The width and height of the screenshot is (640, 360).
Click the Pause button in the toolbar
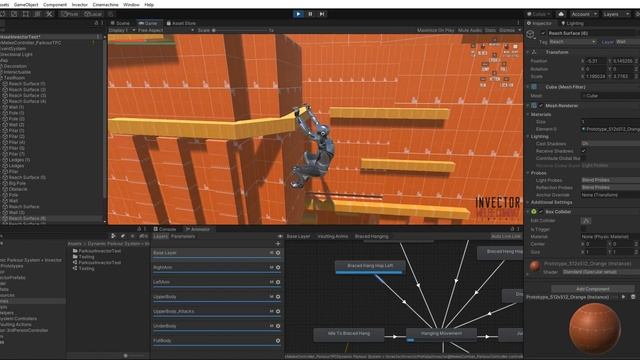(x=310, y=14)
